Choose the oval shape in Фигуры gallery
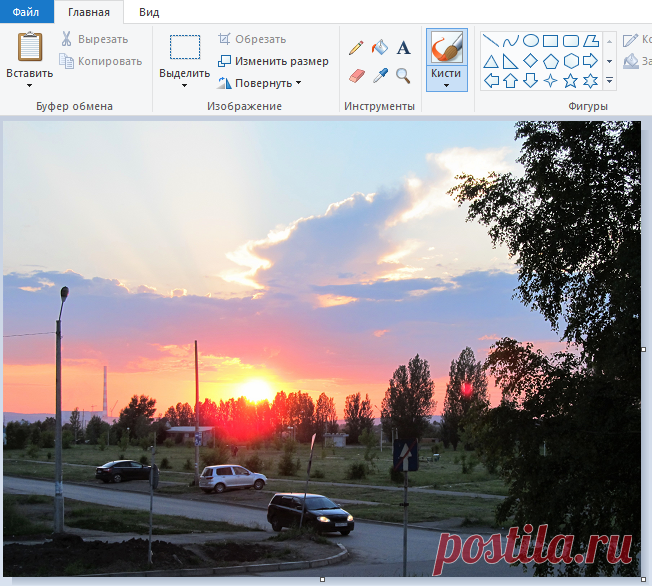Image resolution: width=652 pixels, height=586 pixels. pyautogui.click(x=531, y=41)
